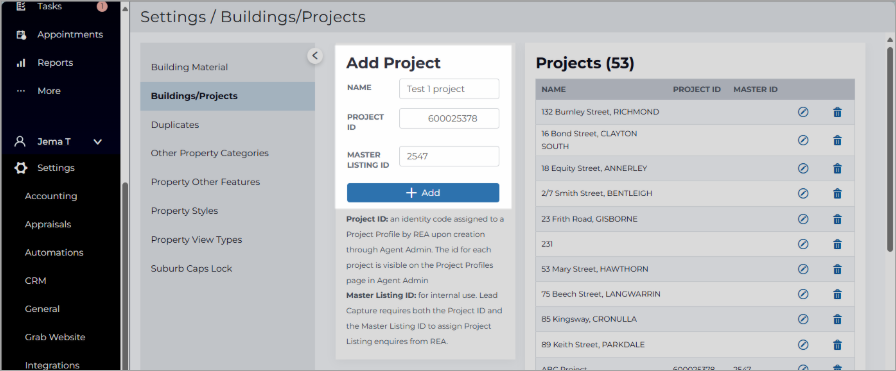
Task: Delete the 89 Keith Street project
Action: (837, 345)
